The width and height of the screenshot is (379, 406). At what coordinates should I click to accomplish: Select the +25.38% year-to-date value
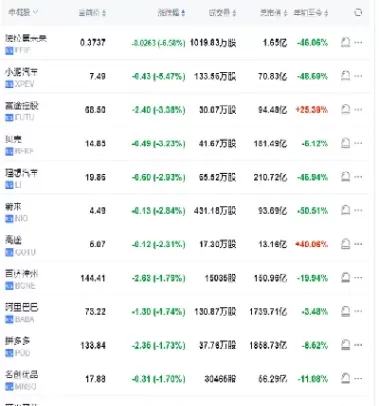pos(312,110)
